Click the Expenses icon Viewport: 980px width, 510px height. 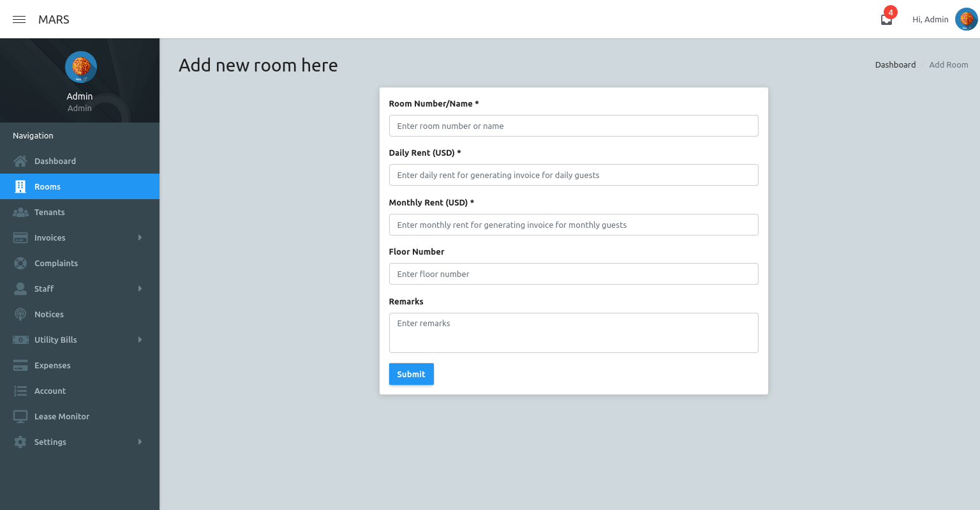coord(20,365)
